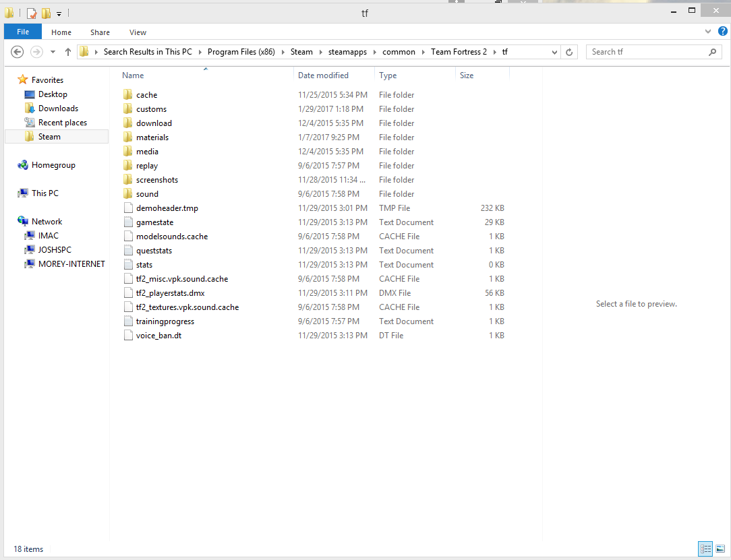Expand the arrow after common breadcrumb
The height and width of the screenshot is (560, 731).
click(423, 52)
